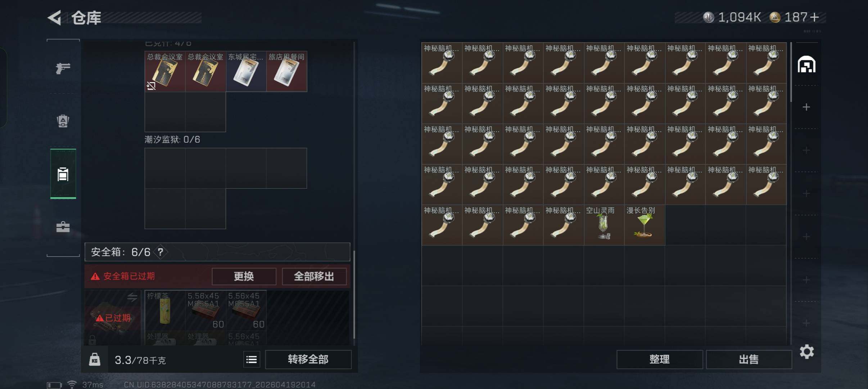Image resolution: width=868 pixels, height=389 pixels.
Task: Click the 出售 sell button
Action: tap(749, 359)
